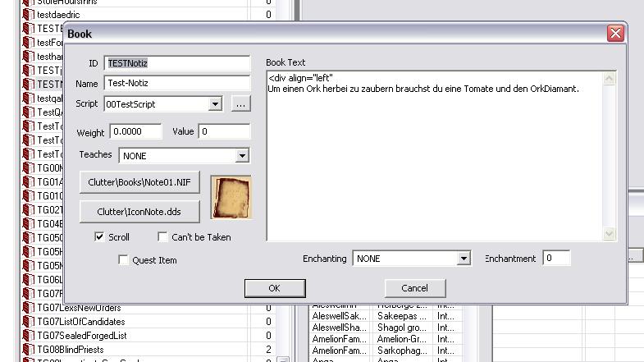
Task: Click the ID field containing TESTNotiz
Action: (177, 63)
